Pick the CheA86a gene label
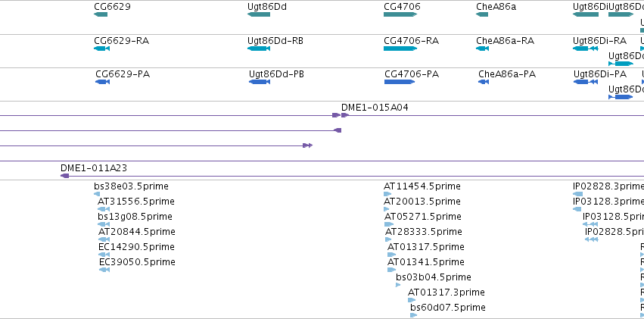Screen dimensions: 644x319 496,7
